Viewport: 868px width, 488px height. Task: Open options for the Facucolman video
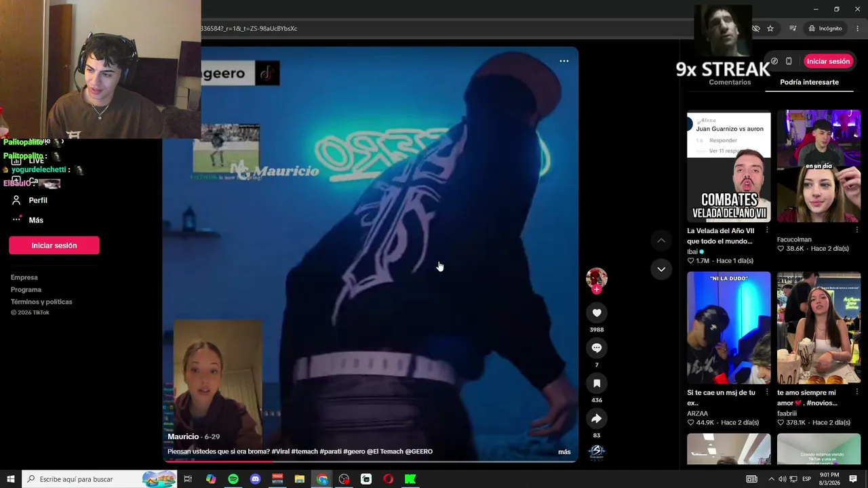[x=856, y=230]
